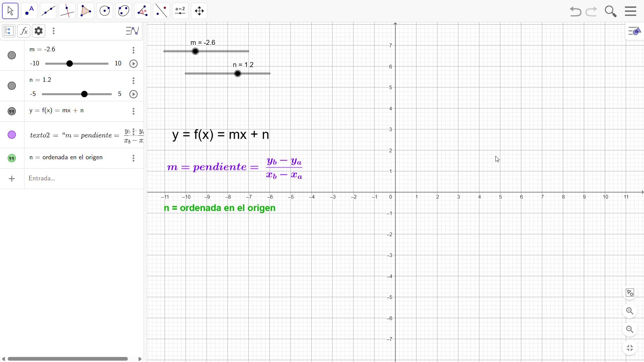Toggle the Algebra style bar icon
The height and width of the screenshot is (362, 644).
133,31
